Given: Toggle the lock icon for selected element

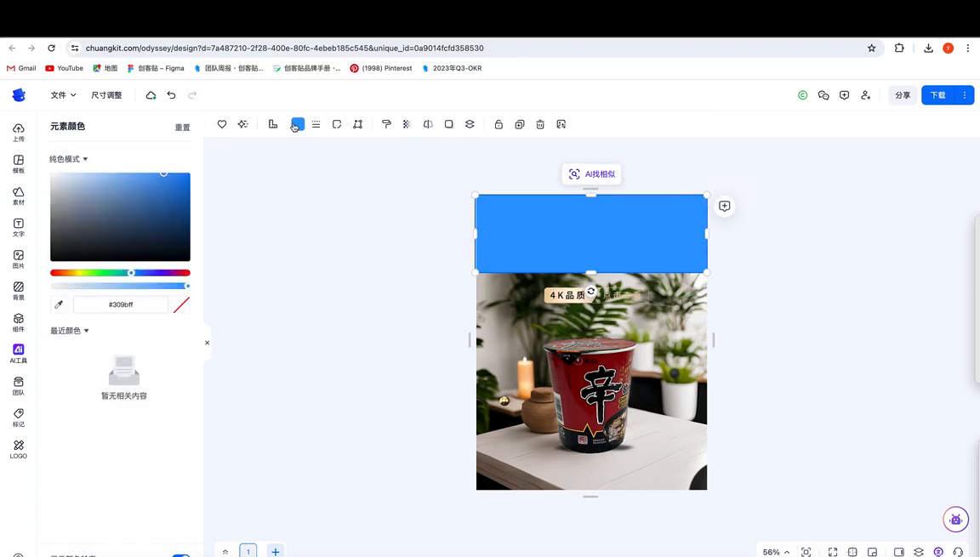Looking at the screenshot, I should click(x=499, y=124).
